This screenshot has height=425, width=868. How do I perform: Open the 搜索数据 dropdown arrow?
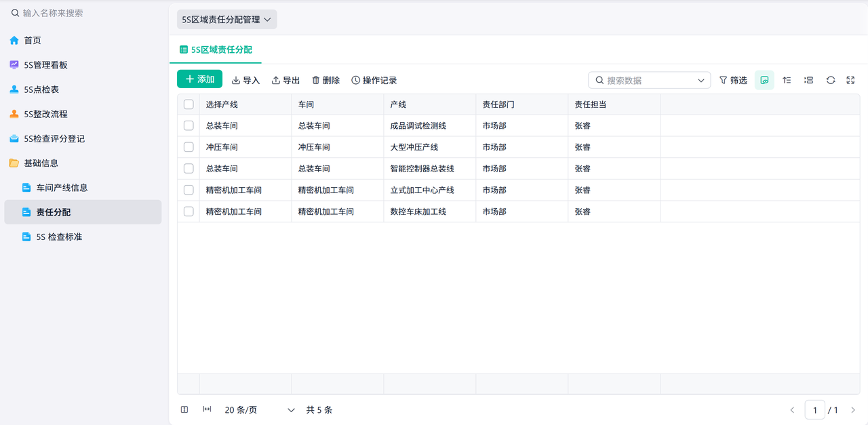pos(701,80)
